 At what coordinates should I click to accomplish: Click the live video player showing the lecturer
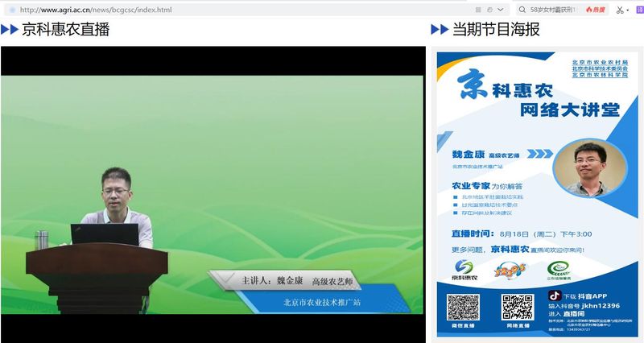coord(213,194)
